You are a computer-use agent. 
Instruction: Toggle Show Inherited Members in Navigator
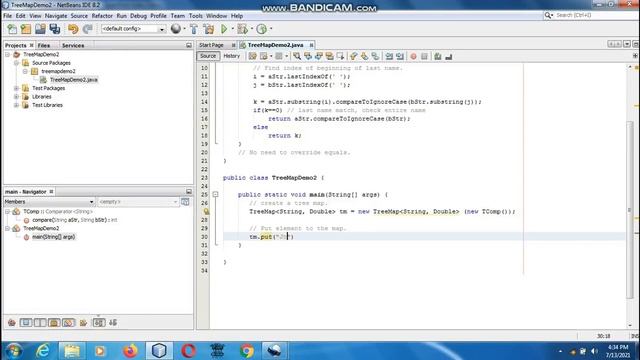click(12, 323)
